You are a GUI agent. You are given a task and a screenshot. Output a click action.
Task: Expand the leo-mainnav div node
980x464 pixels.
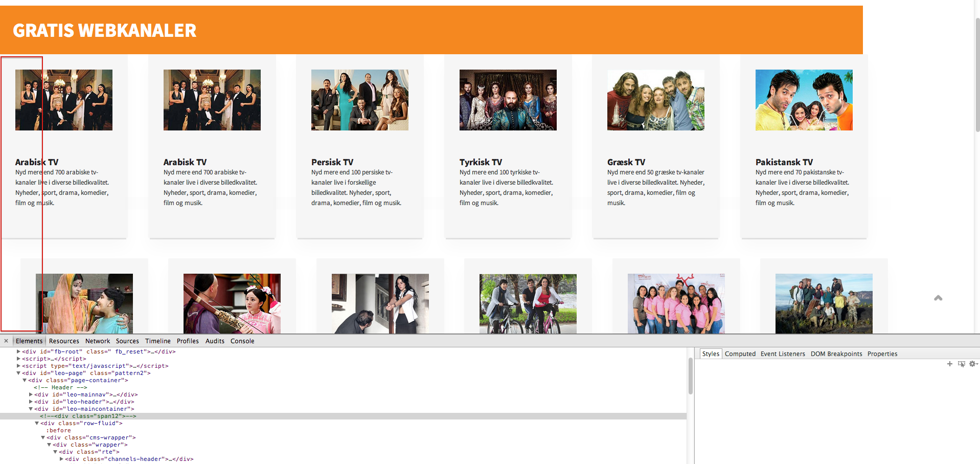coord(31,394)
